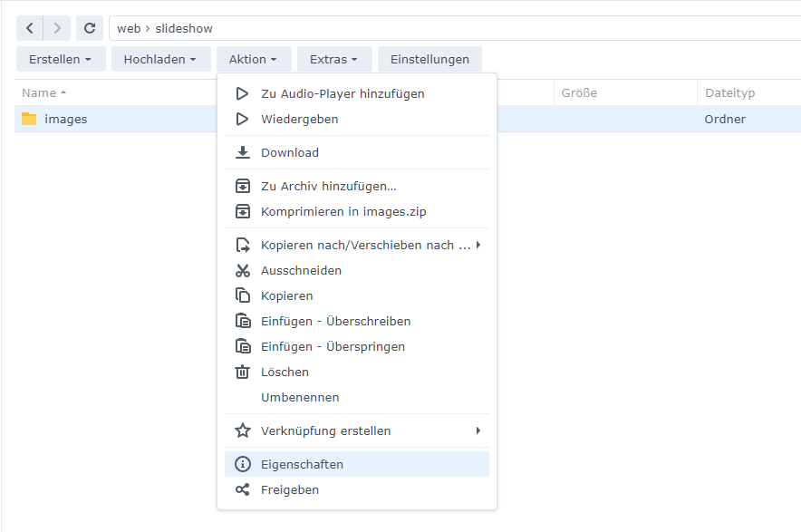Click the Freigeben share icon

[242, 489]
